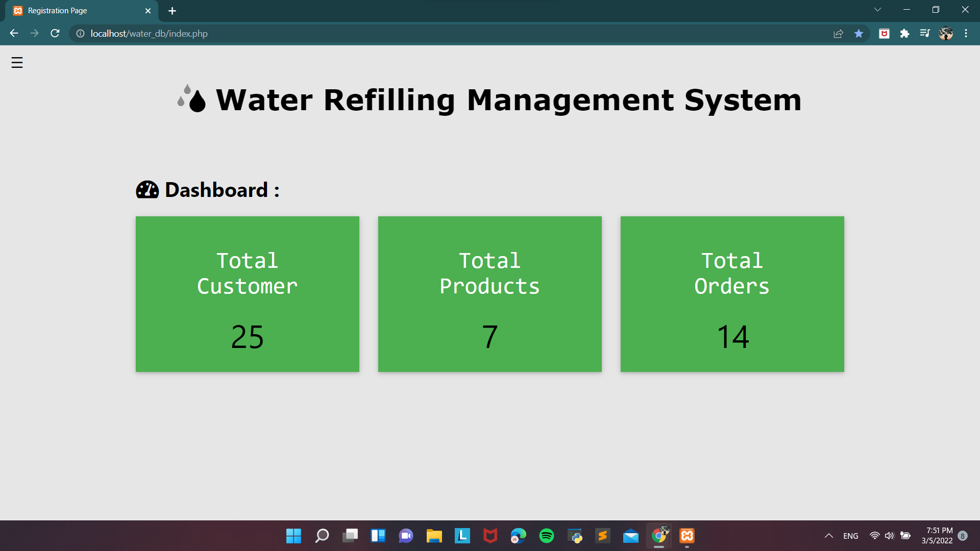This screenshot has width=980, height=551.
Task: Open a new browser tab
Action: pyautogui.click(x=172, y=11)
